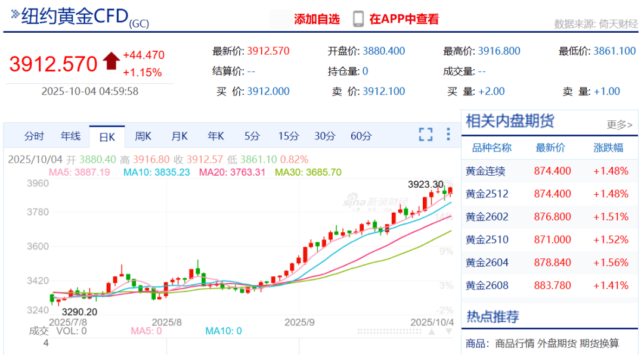Open the 黄金连续 futures row
The height and width of the screenshot is (355, 644).
[485, 172]
